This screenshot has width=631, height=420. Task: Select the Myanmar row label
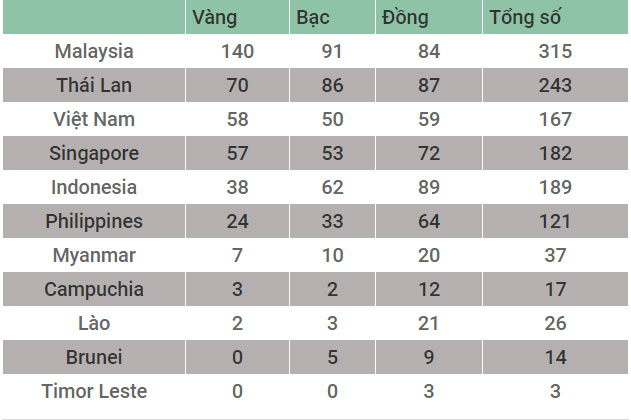coord(94,255)
